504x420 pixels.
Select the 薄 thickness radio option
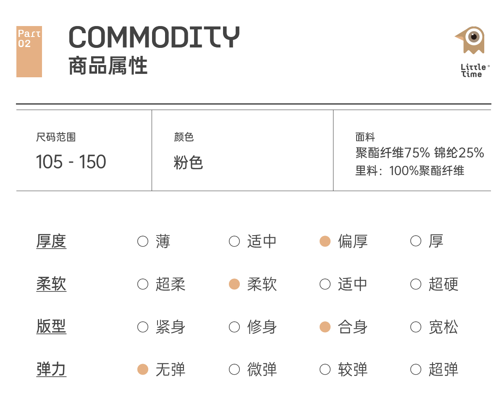(x=143, y=241)
